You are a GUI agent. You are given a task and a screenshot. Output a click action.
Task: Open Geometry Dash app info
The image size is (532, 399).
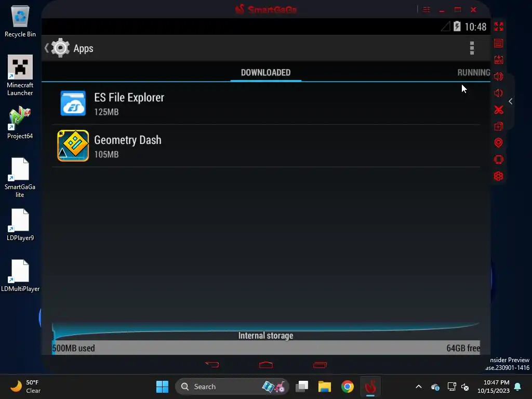pos(266,145)
